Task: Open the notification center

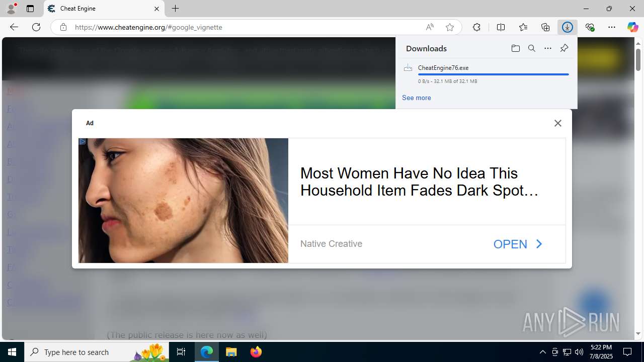Action: [628, 352]
